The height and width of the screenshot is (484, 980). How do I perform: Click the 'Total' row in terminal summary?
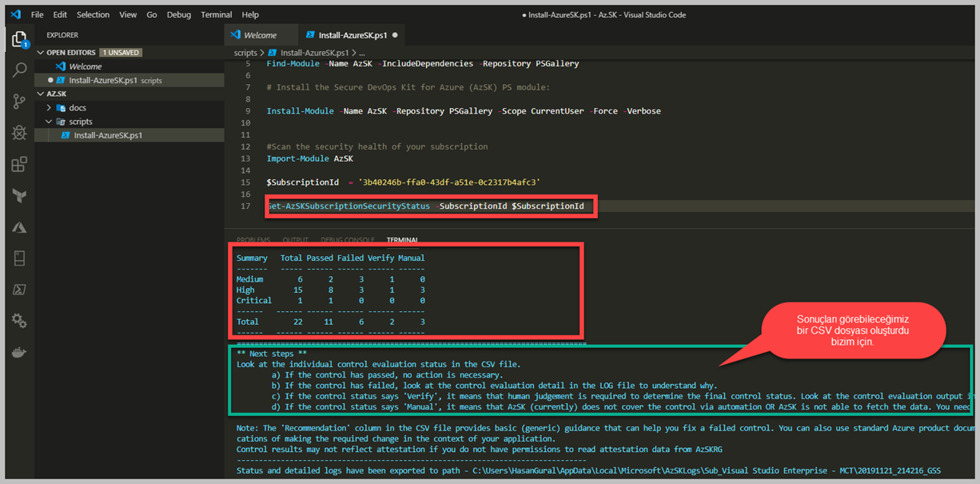click(330, 322)
